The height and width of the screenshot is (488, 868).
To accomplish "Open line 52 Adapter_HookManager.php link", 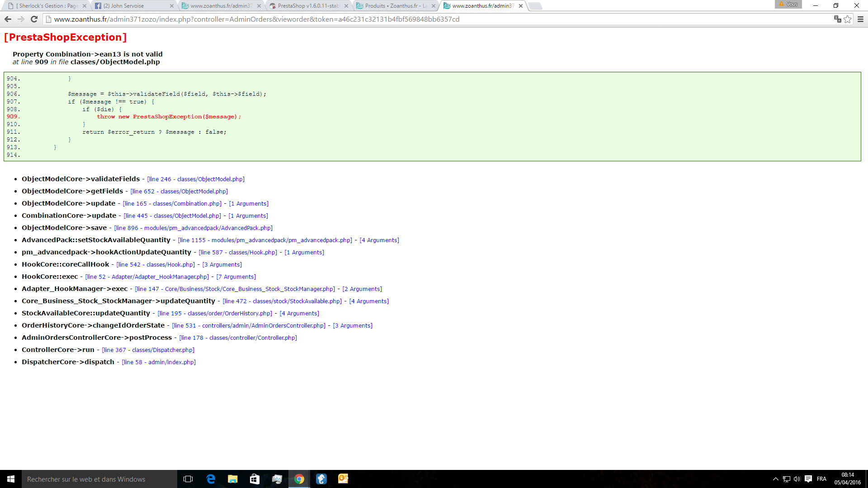I will coord(147,277).
